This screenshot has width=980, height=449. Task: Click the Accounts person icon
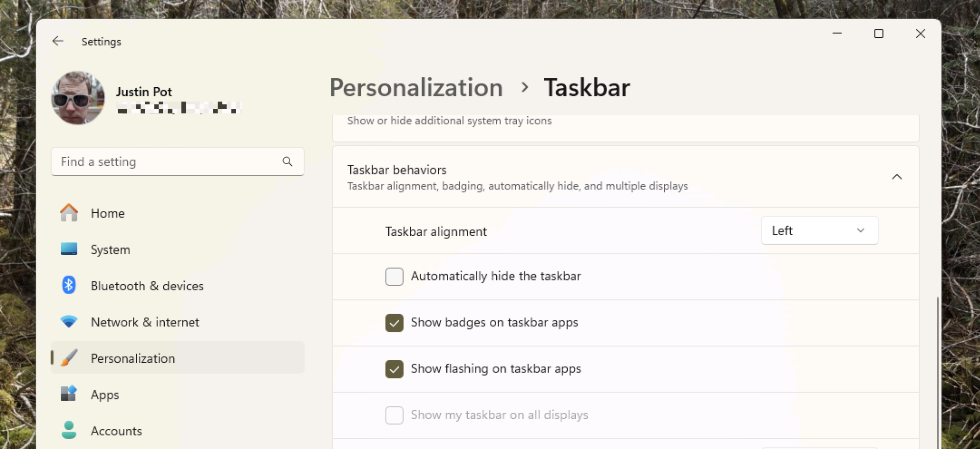[x=69, y=430]
